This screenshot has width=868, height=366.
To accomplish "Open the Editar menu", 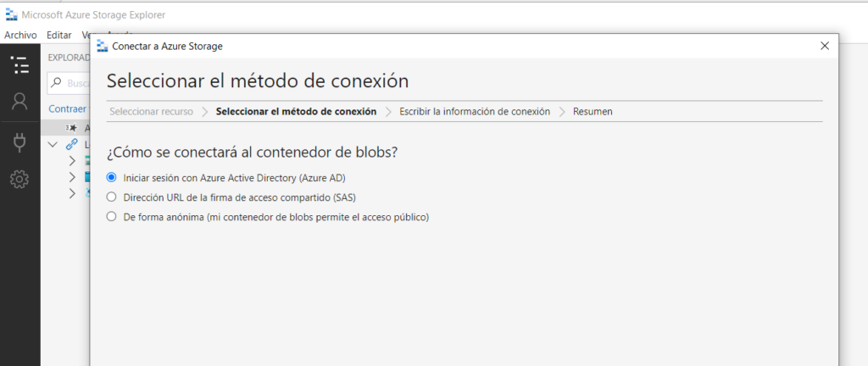I will click(59, 35).
